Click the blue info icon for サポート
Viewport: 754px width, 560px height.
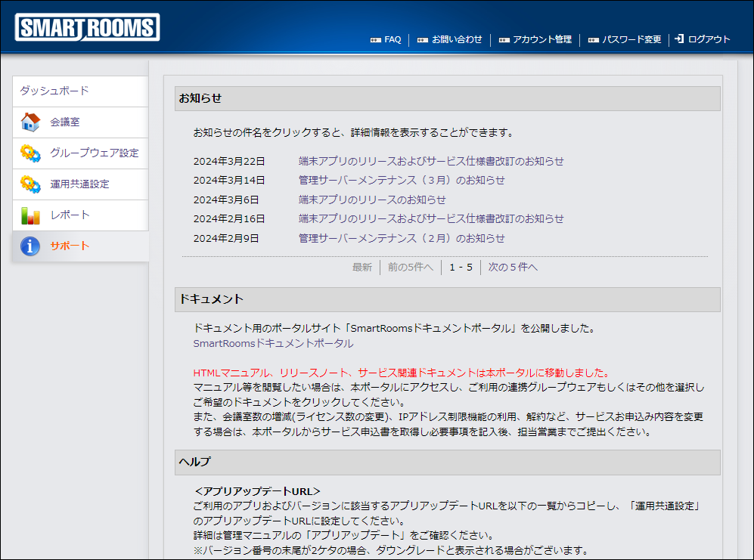click(x=30, y=246)
